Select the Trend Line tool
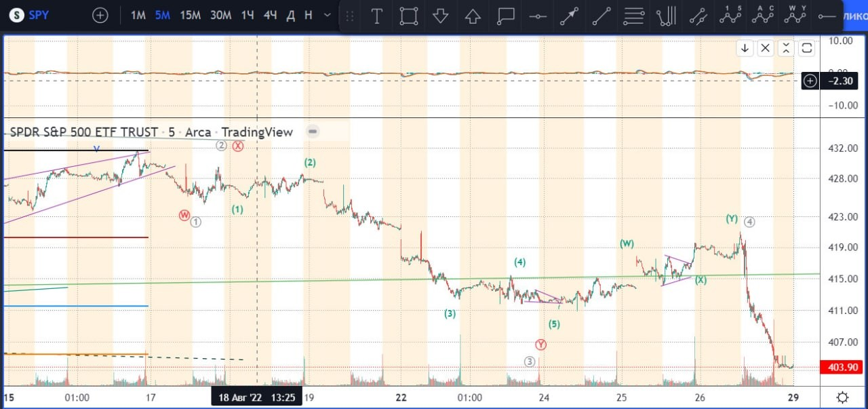This screenshot has height=409, width=868. [x=601, y=16]
